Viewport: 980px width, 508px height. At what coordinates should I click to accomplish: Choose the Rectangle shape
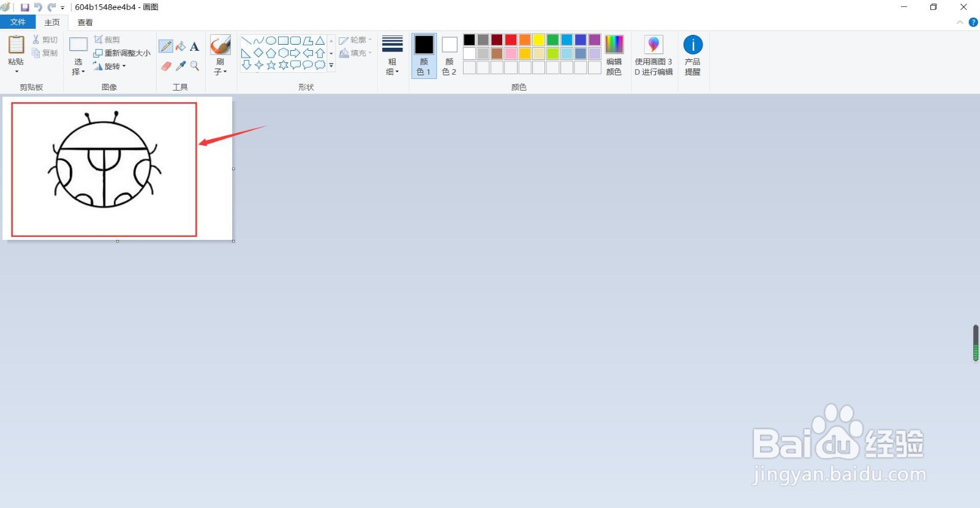click(x=283, y=41)
